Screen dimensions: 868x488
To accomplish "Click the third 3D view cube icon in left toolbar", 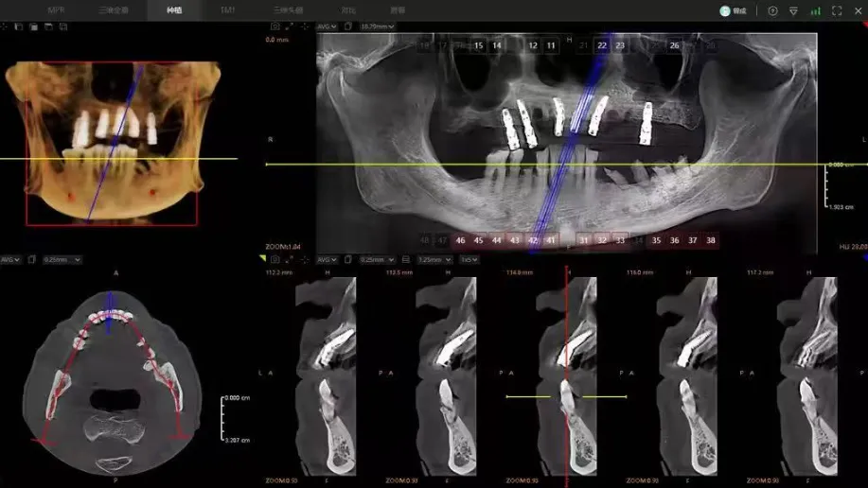I will click(48, 26).
